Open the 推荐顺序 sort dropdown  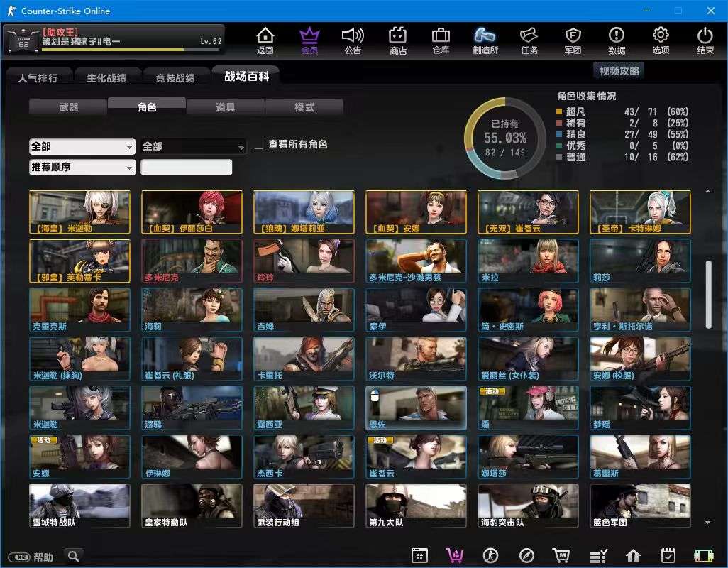pyautogui.click(x=82, y=167)
